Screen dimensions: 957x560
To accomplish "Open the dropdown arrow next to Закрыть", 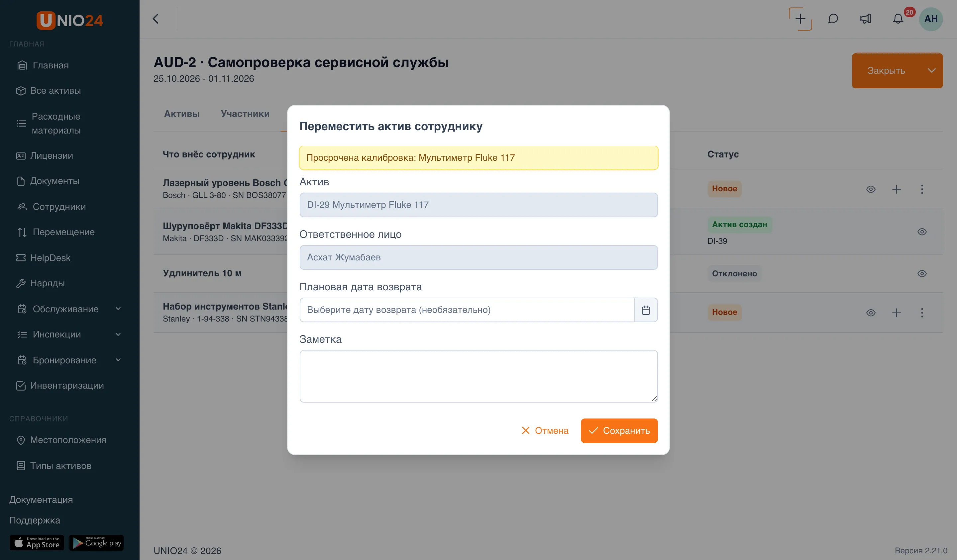I will (931, 71).
